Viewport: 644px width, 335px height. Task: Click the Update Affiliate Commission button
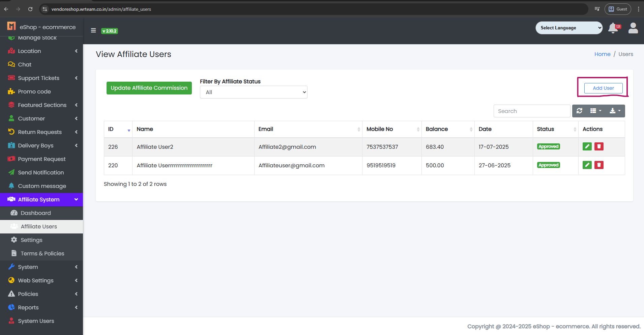(x=149, y=88)
